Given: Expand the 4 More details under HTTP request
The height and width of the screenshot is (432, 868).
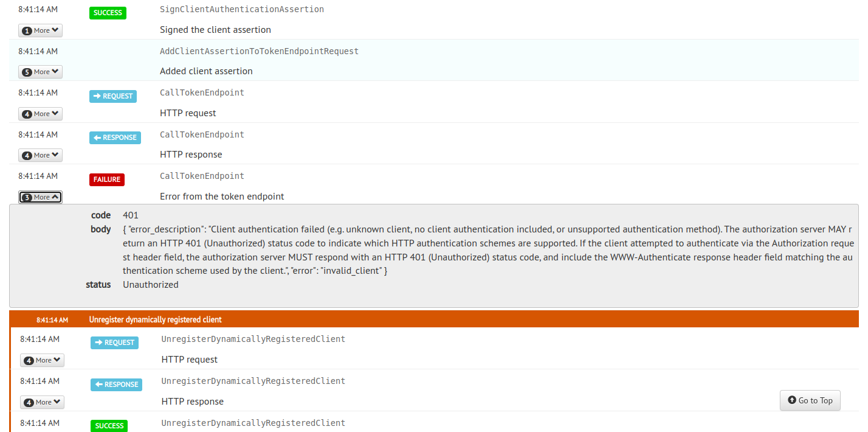Looking at the screenshot, I should coord(40,113).
